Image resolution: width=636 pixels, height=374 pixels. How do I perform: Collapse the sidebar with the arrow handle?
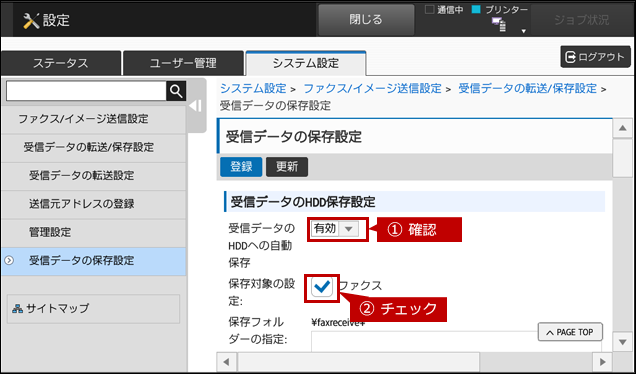pyautogui.click(x=196, y=106)
